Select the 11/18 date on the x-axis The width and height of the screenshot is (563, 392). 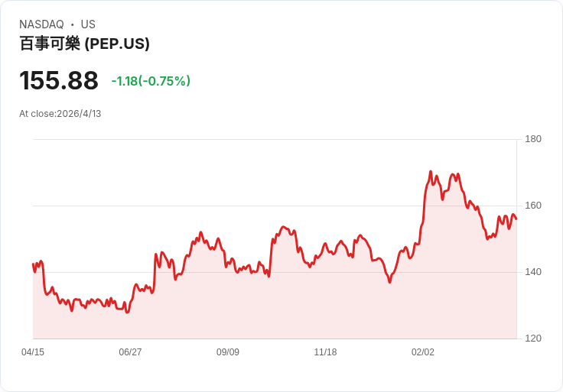[325, 352]
